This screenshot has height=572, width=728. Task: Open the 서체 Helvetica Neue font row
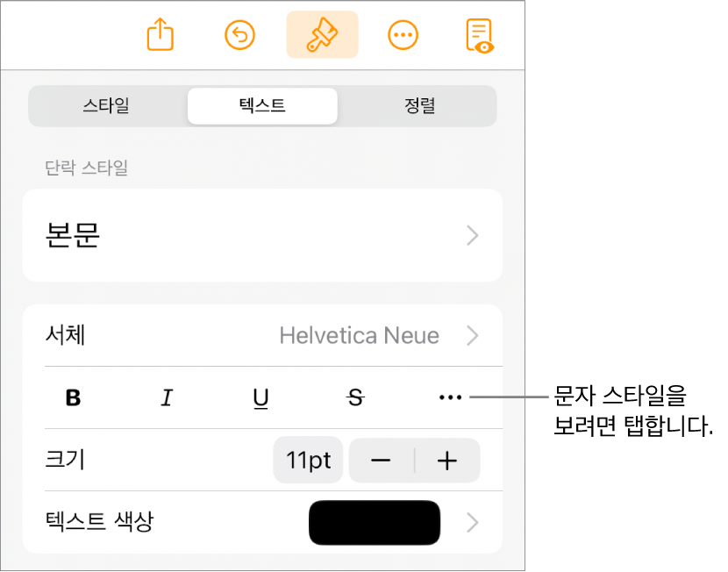(x=263, y=335)
